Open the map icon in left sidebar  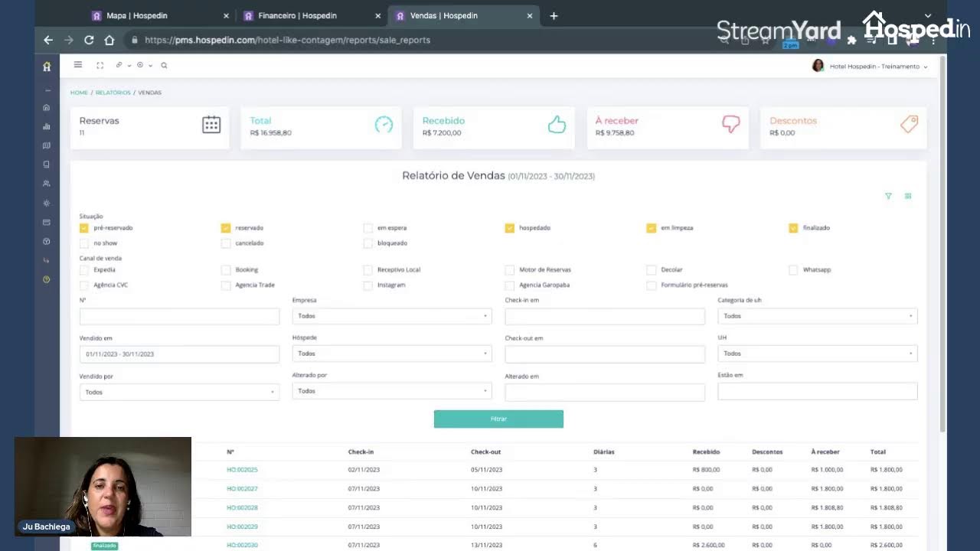click(x=47, y=145)
